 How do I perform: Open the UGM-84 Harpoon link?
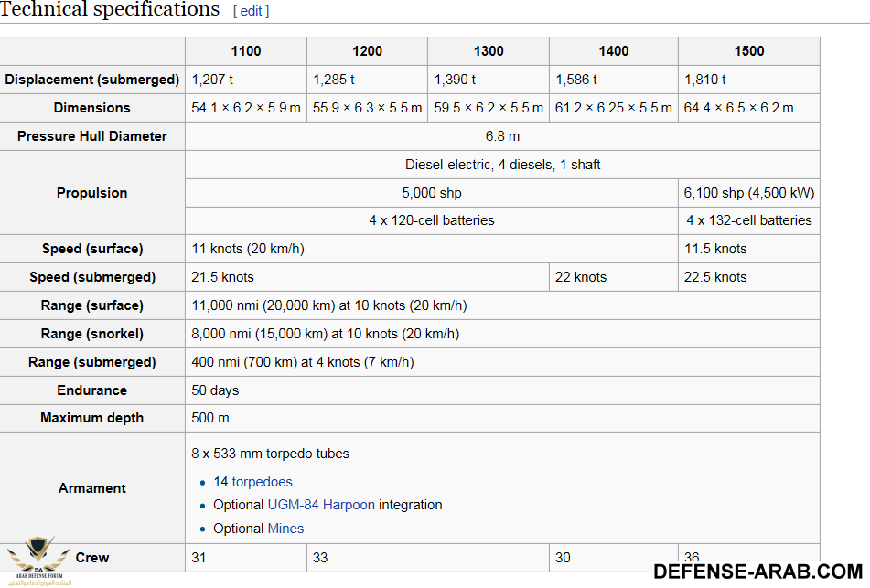[321, 505]
